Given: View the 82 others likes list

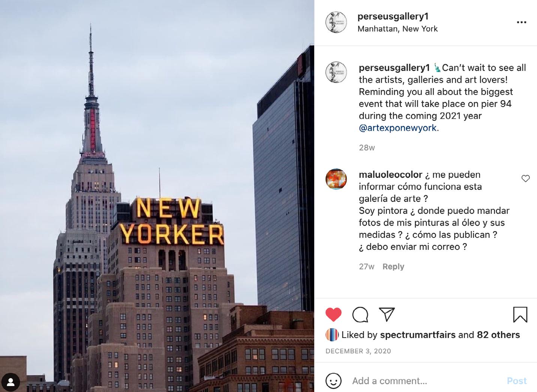Looking at the screenshot, I should pyautogui.click(x=498, y=335).
